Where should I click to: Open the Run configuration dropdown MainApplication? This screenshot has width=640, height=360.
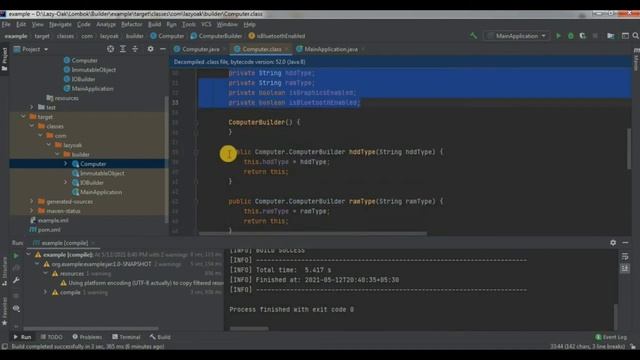click(x=516, y=36)
